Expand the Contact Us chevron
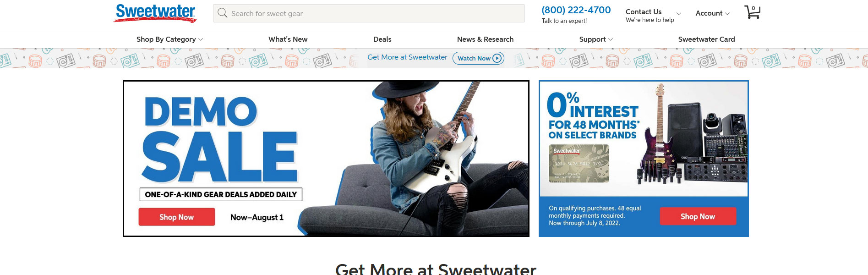Viewport: 868px width, 275px height. pos(679,14)
